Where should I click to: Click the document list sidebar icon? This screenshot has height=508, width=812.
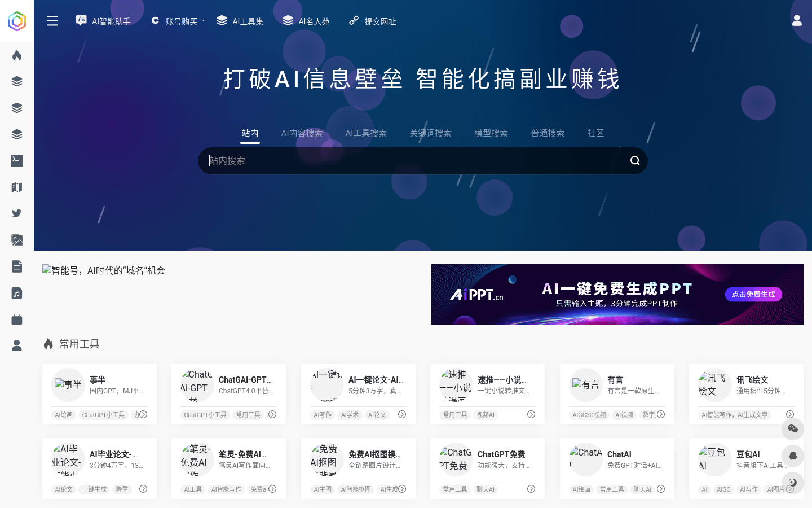16,266
